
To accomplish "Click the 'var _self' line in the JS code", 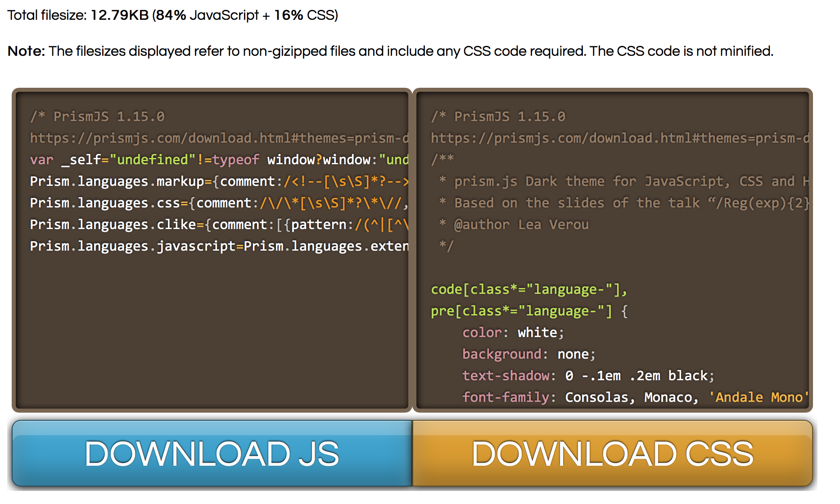I will pyautogui.click(x=219, y=160).
